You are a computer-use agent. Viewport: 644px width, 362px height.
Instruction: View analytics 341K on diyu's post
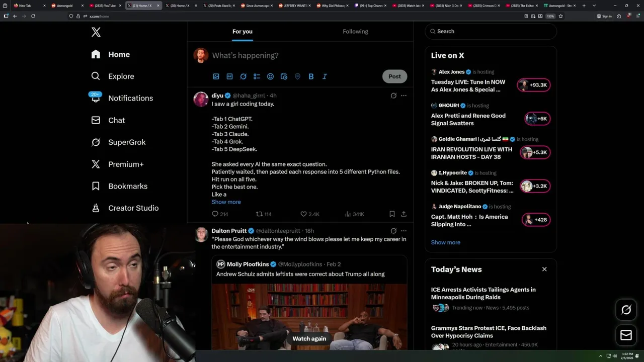click(354, 214)
